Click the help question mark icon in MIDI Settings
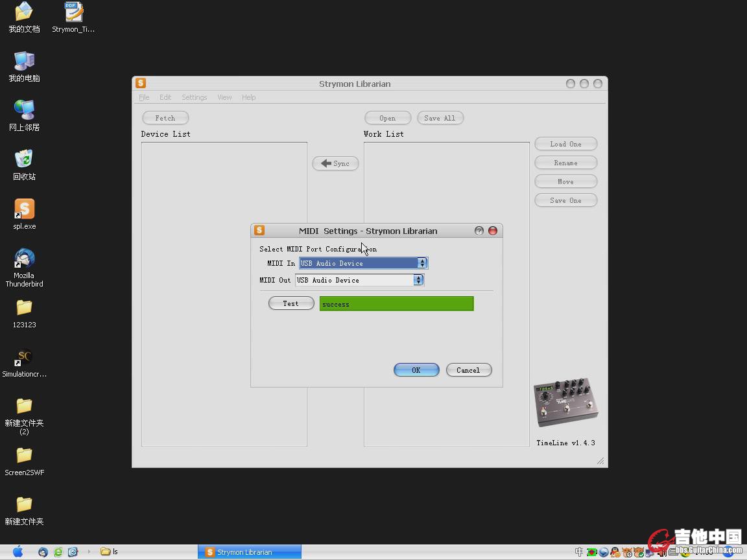The height and width of the screenshot is (560, 747). click(479, 231)
